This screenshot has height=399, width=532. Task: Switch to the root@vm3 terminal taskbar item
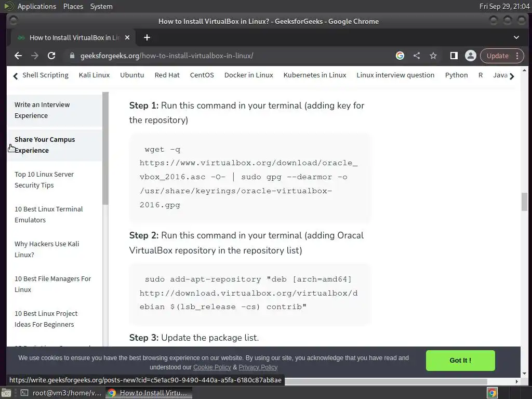[x=61, y=393]
